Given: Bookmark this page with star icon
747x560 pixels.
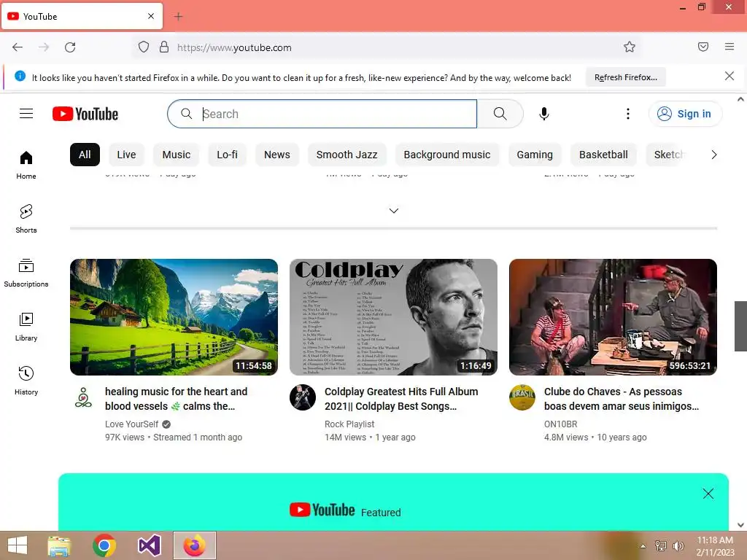Looking at the screenshot, I should coord(630,47).
